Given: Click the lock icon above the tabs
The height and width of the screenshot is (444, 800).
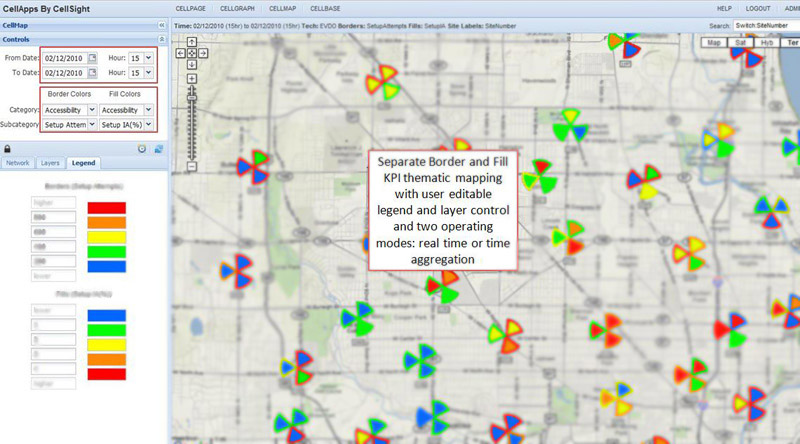Looking at the screenshot, I should pos(8,148).
